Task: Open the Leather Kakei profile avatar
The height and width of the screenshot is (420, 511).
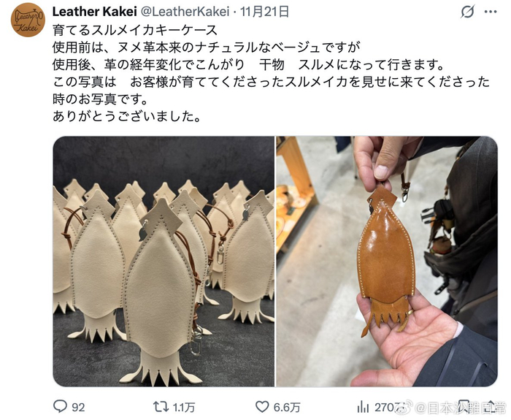Action: [28, 20]
